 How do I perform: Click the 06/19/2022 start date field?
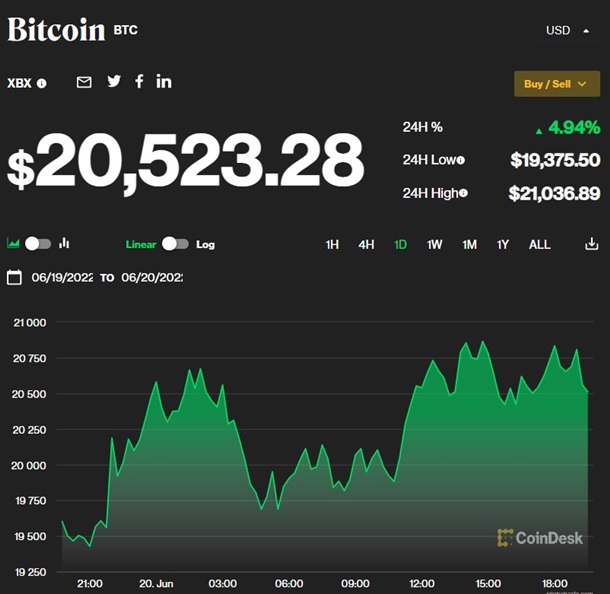click(62, 277)
